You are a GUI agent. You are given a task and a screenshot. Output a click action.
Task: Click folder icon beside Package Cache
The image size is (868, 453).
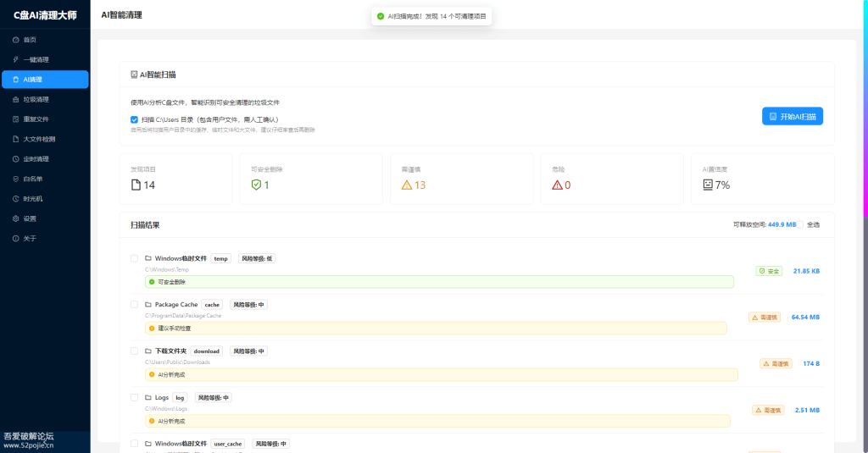[x=147, y=304]
